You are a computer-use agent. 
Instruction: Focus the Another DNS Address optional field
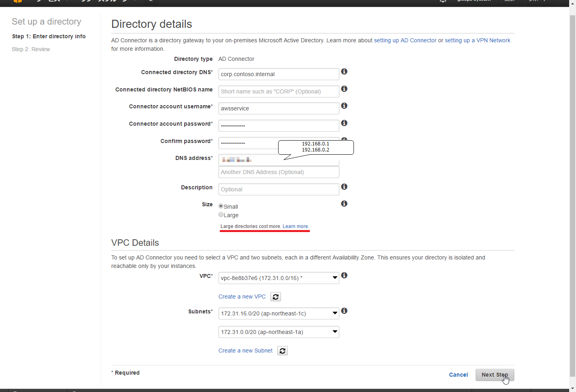[x=279, y=172]
